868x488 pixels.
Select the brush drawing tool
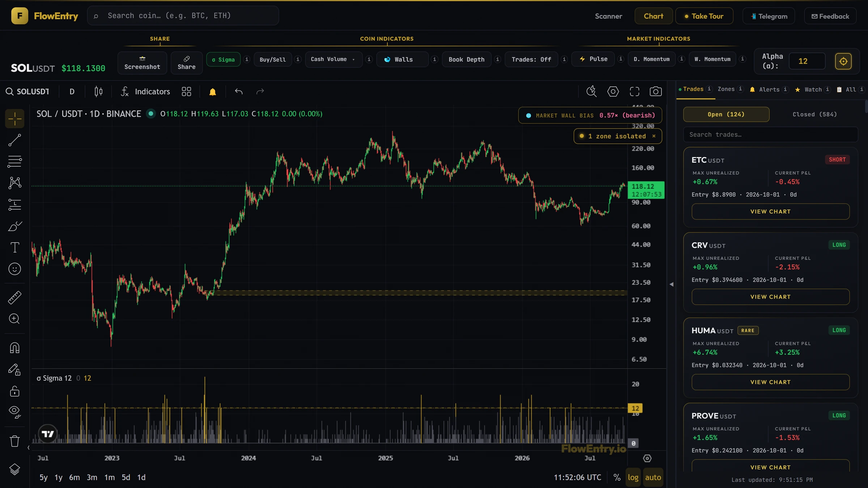click(14, 226)
